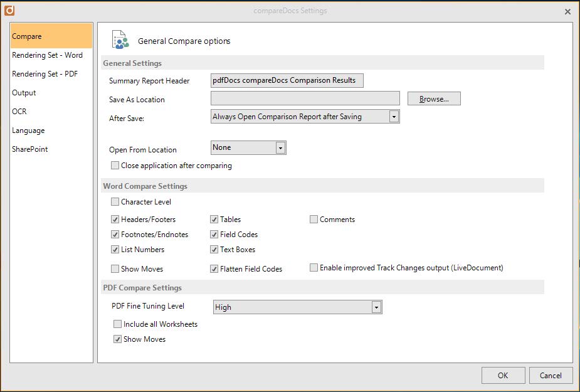Click the compareDocs Settings window title

pyautogui.click(x=290, y=11)
